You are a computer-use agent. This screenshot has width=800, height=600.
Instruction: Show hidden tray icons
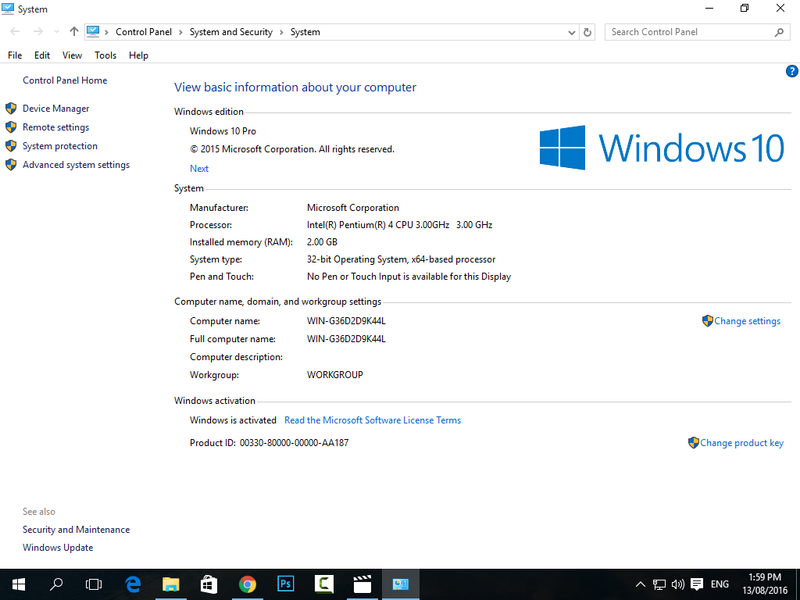(x=640, y=585)
